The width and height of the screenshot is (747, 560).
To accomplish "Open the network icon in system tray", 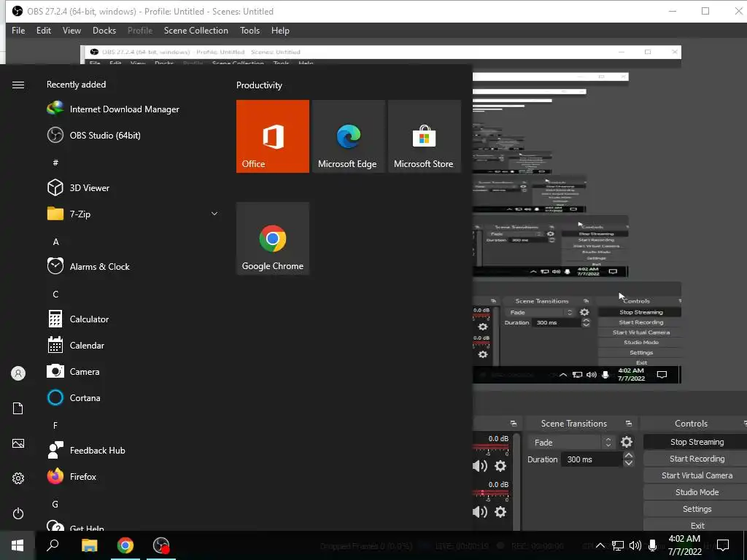I will pos(618,545).
